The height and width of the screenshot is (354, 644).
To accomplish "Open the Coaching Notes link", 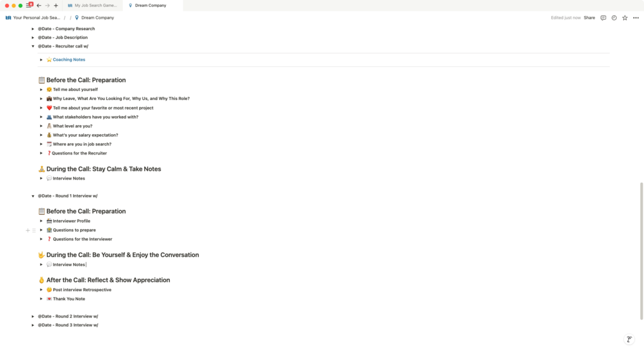I will (69, 60).
